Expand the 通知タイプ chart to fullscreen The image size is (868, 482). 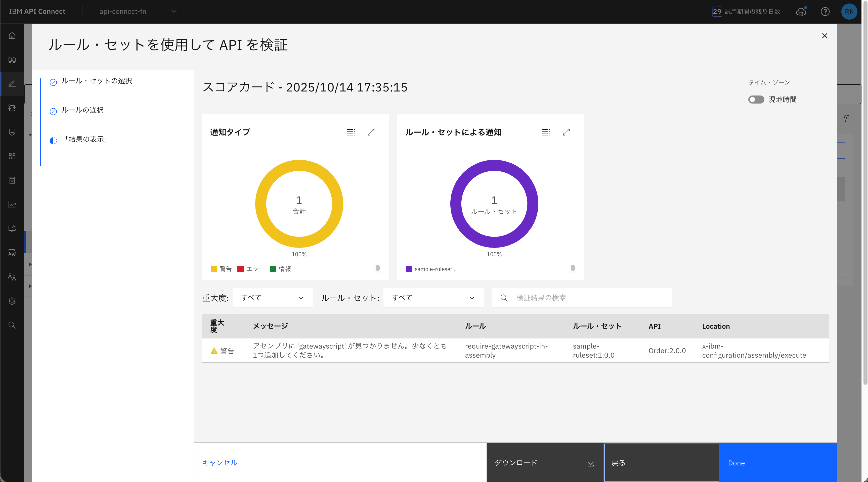(371, 132)
